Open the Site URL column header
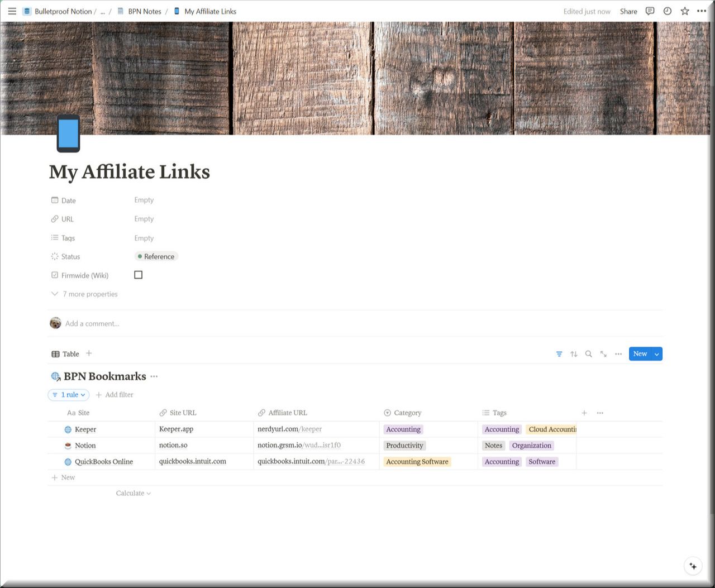The height and width of the screenshot is (588, 715). [178, 413]
